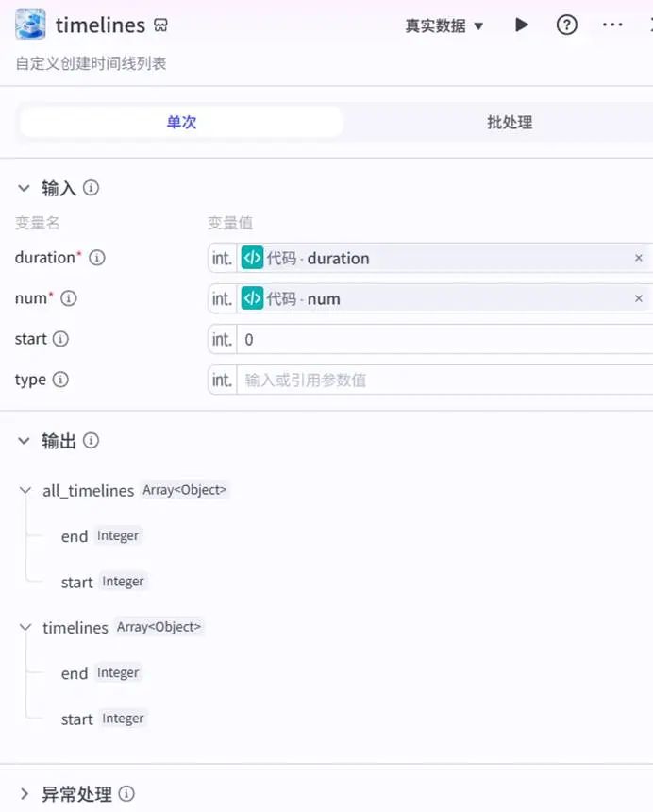Collapse the 输出 section
653x812 pixels.
24,441
